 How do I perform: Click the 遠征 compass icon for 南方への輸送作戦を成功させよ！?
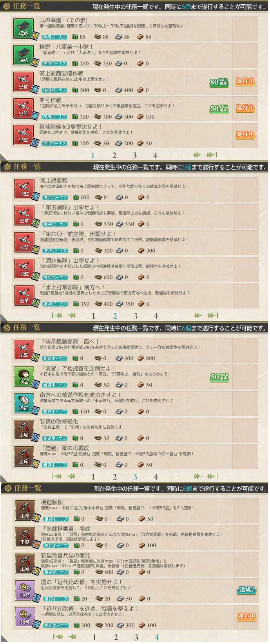(x=24, y=402)
